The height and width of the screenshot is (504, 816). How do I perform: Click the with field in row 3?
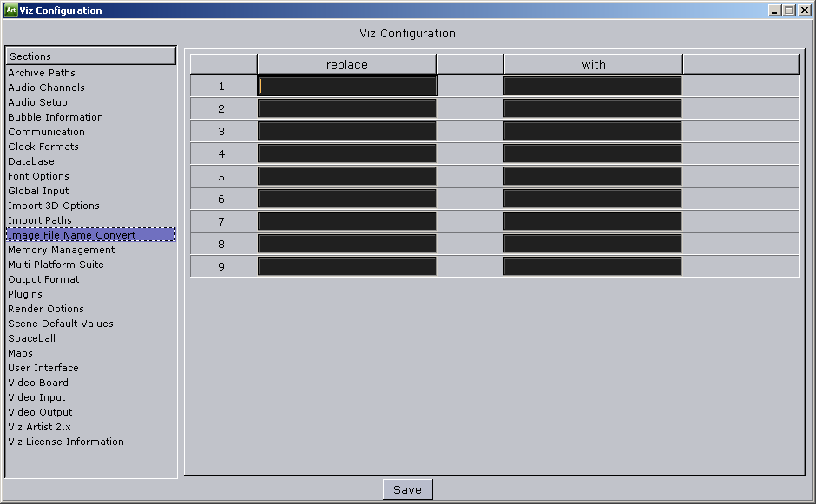click(x=592, y=130)
